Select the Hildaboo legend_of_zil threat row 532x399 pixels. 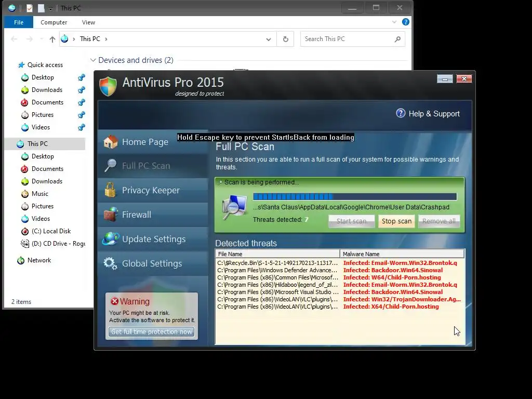click(340, 285)
